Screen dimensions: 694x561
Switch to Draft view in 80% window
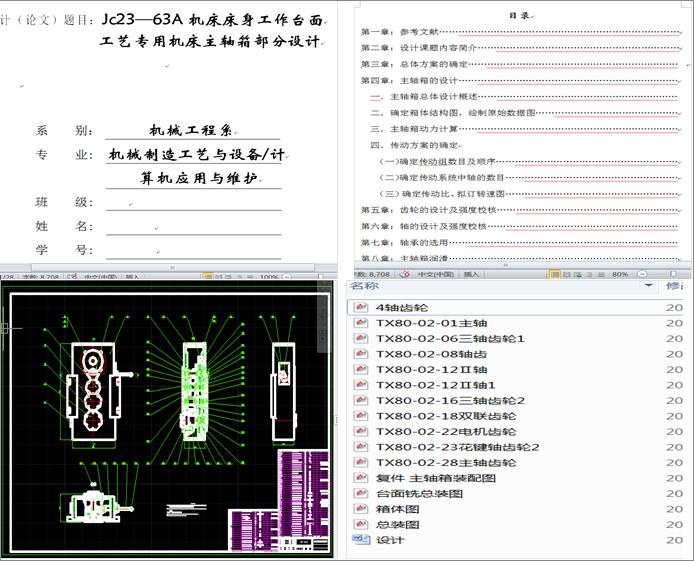click(x=601, y=274)
